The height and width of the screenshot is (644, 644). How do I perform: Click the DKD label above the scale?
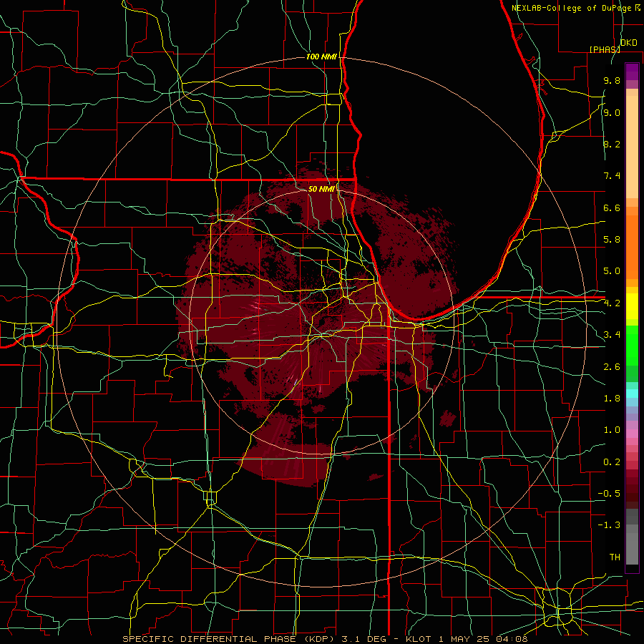tap(628, 43)
